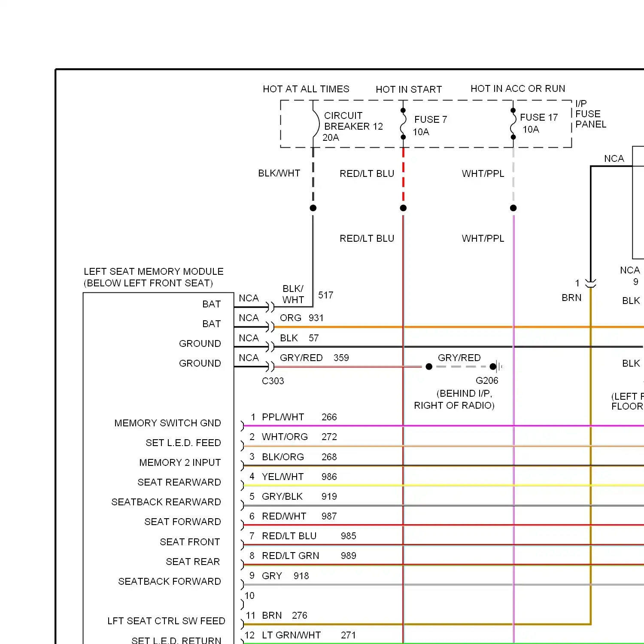Click the upper WHT/PPL wire label
644x644 pixels.
[483, 173]
